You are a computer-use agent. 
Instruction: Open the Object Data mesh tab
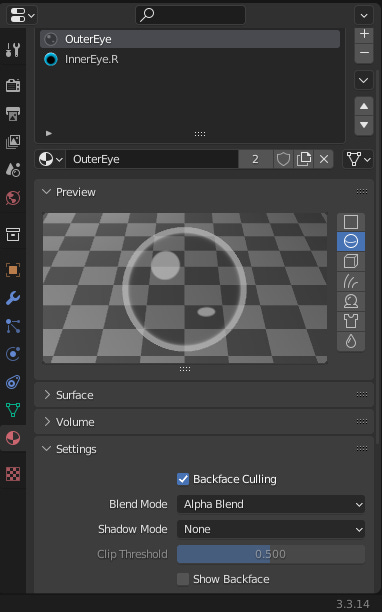click(13, 410)
